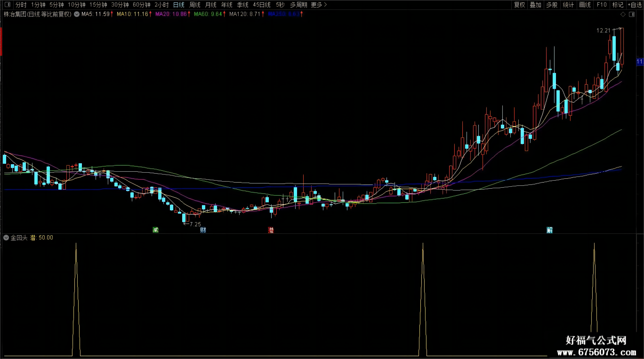Open the main chart indicator dropdown arrow

click(x=76, y=14)
